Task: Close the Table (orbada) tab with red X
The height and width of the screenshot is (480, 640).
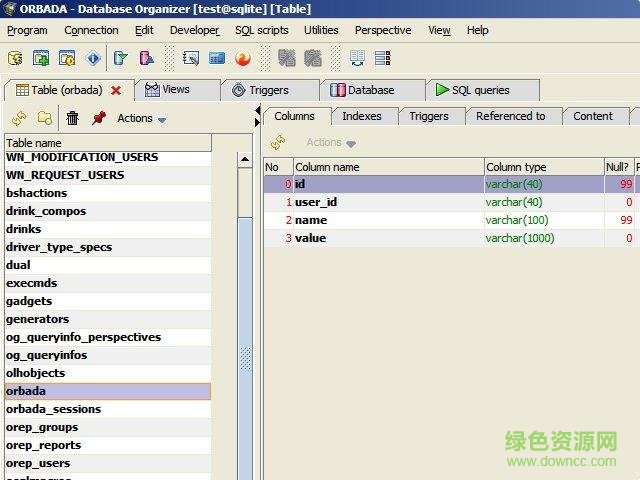Action: tap(116, 90)
